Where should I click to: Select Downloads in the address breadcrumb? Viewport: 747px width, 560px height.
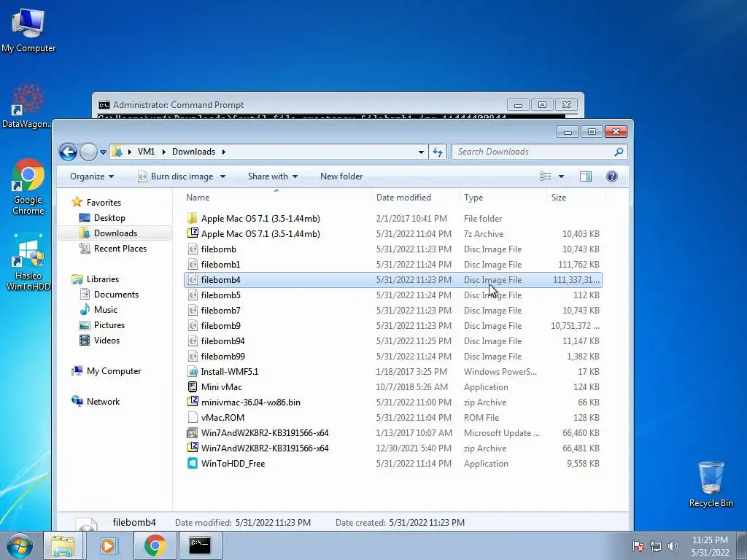(193, 152)
